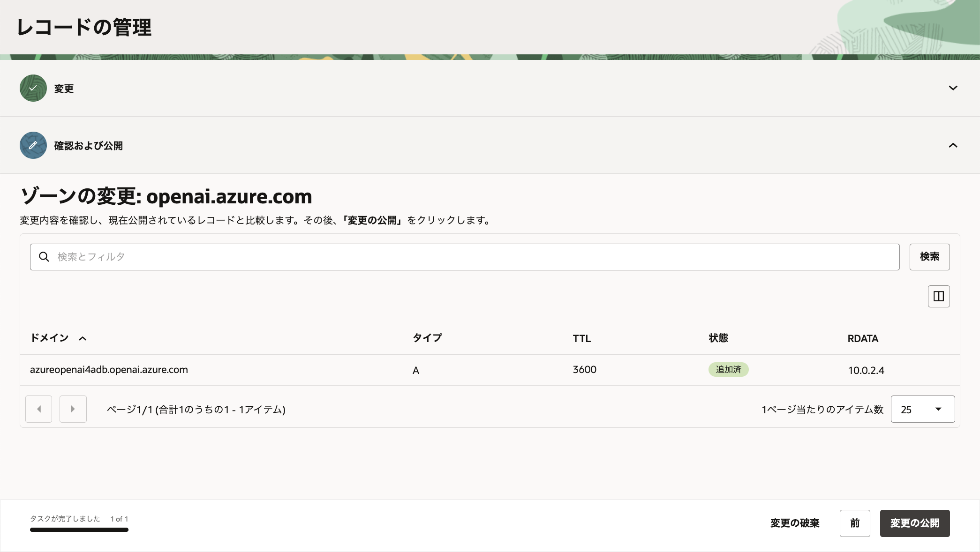
Task: Click the TTL column header
Action: (581, 338)
